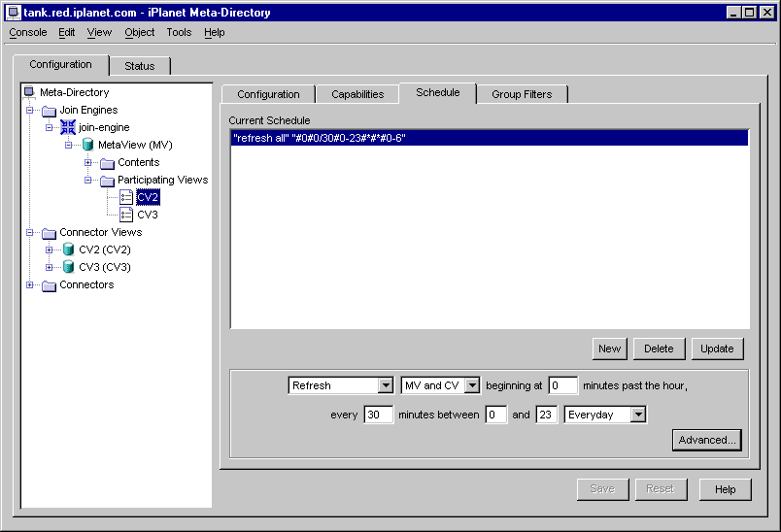This screenshot has height=532, width=781.
Task: Click the Delete schedule button
Action: click(659, 349)
